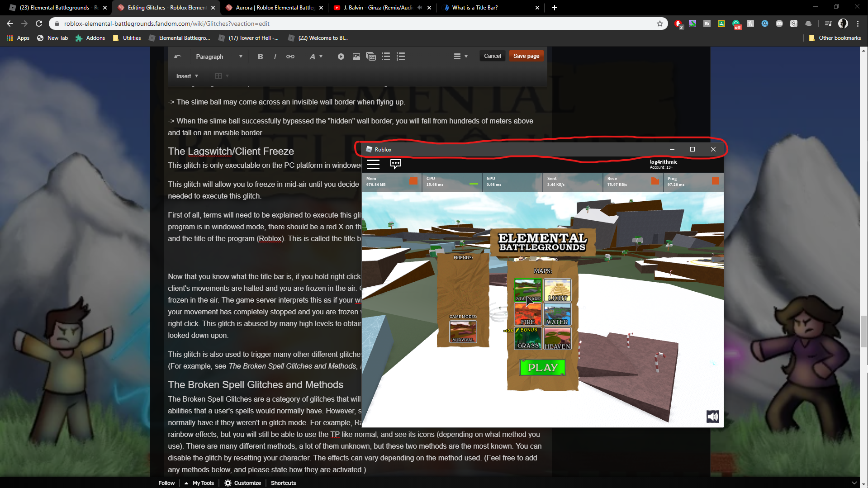Open Shortcuts in the bottom bar

click(284, 483)
